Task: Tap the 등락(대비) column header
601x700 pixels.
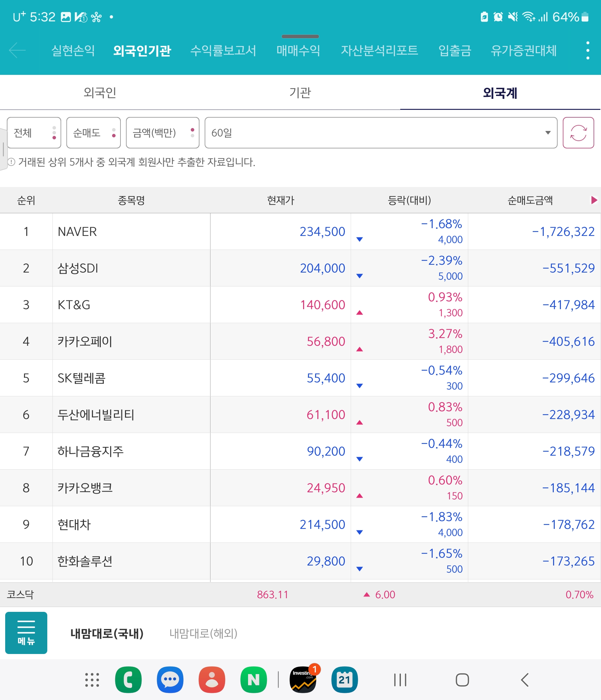Action: coord(409,200)
